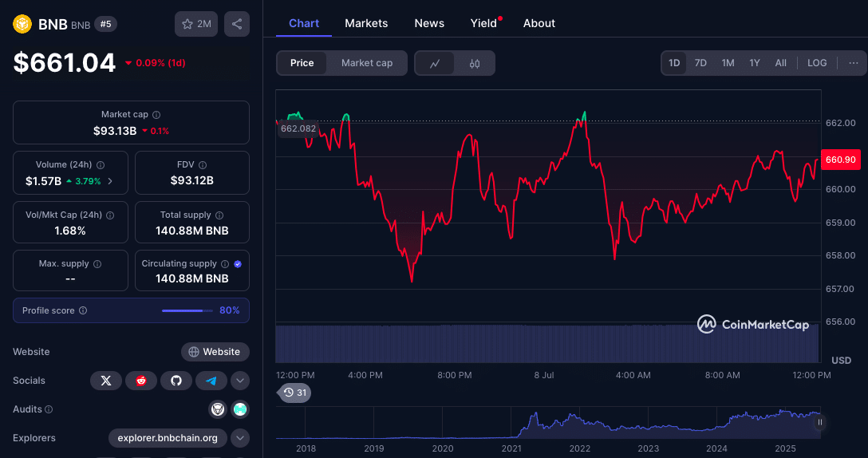Click the #5 rank badge

click(x=106, y=24)
